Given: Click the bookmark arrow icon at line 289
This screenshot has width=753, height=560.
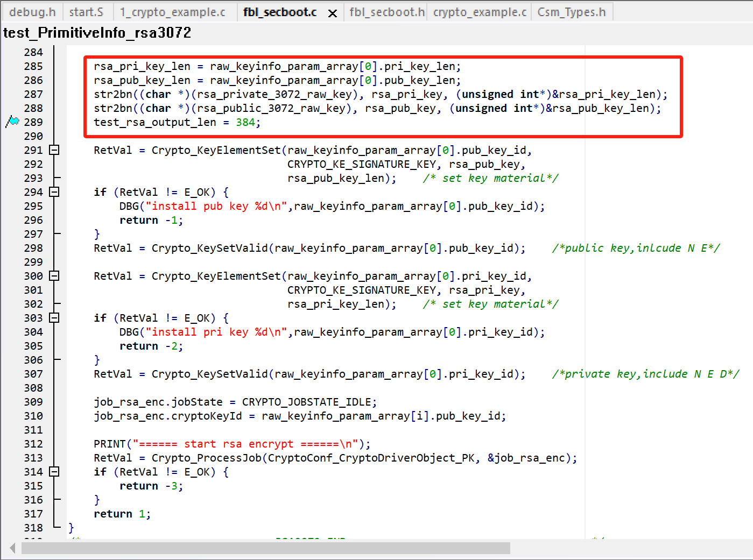Looking at the screenshot, I should pos(12,122).
